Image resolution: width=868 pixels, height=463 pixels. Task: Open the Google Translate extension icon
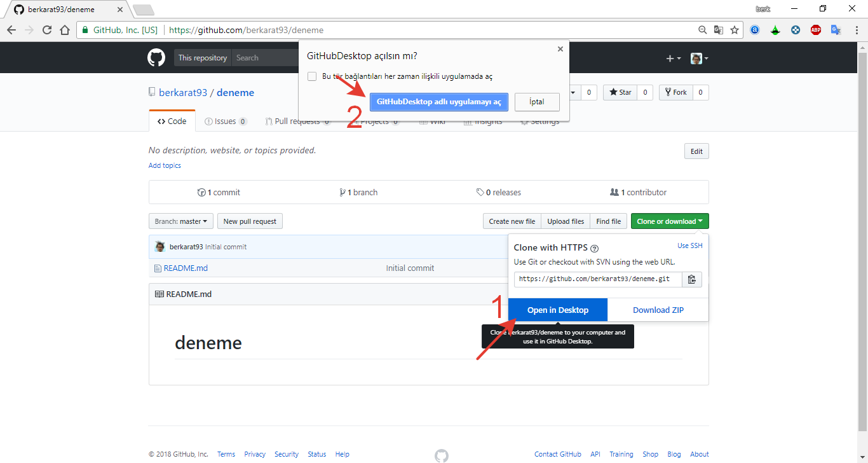tap(836, 30)
